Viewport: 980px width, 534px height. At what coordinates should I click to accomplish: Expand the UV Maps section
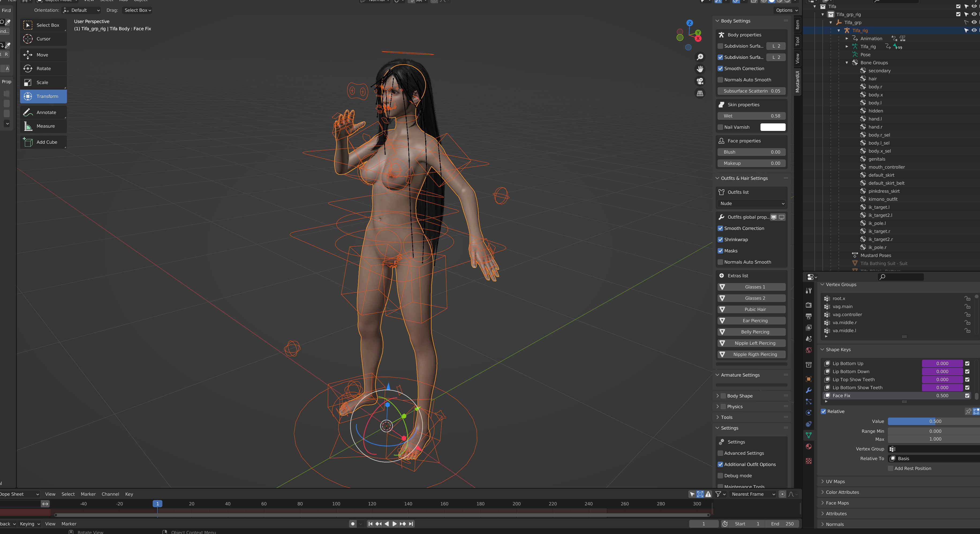pos(835,482)
